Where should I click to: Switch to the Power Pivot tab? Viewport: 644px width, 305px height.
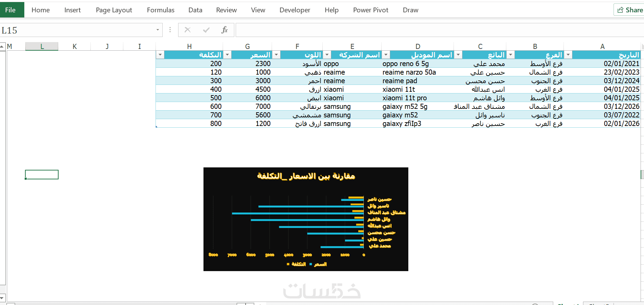371,10
